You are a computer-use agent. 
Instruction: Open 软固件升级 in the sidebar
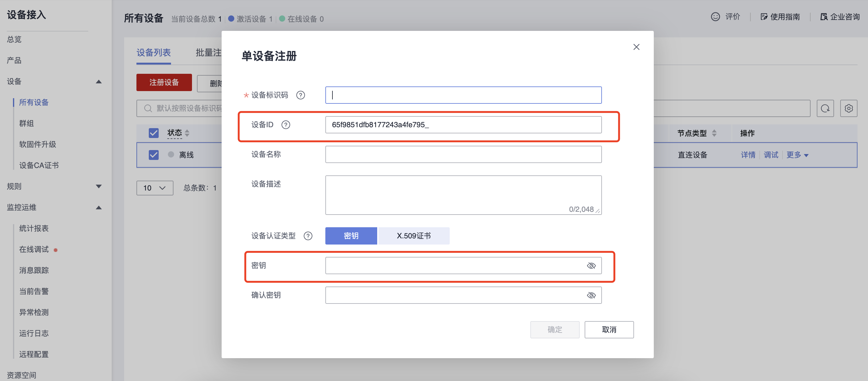point(37,144)
